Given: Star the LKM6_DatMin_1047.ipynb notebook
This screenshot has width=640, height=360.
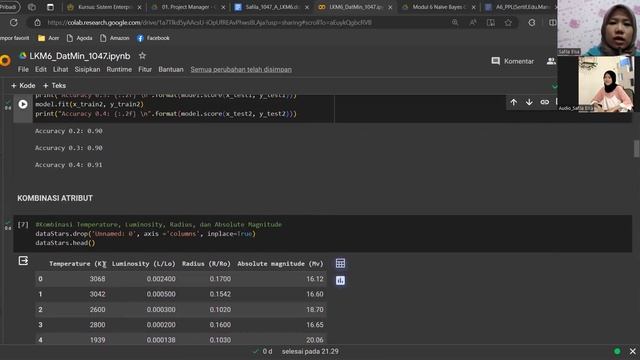Looking at the screenshot, I should click(142, 56).
